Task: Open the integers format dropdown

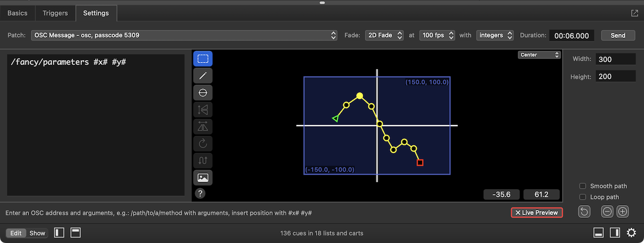Action: [495, 35]
